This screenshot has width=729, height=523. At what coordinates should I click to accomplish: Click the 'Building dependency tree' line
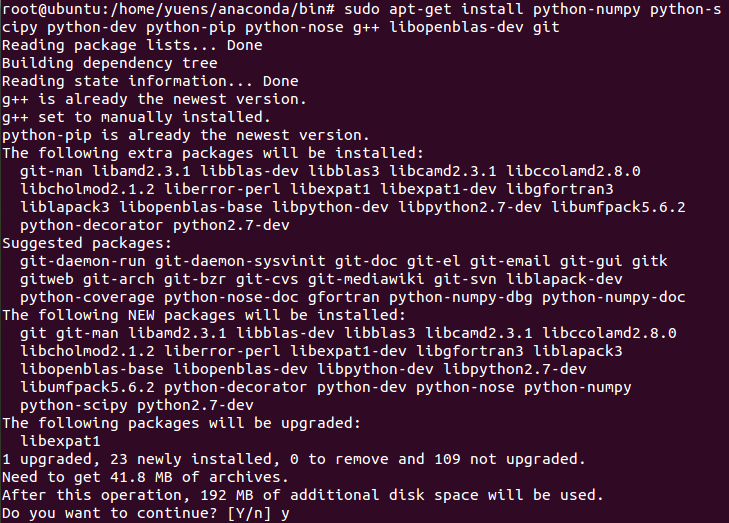coord(110,63)
